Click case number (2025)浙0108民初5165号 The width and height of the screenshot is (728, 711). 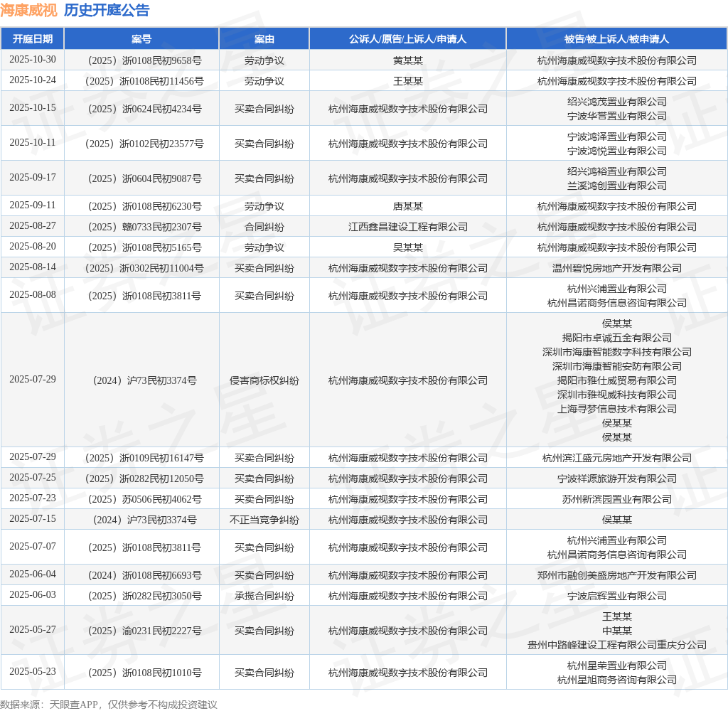click(x=144, y=247)
